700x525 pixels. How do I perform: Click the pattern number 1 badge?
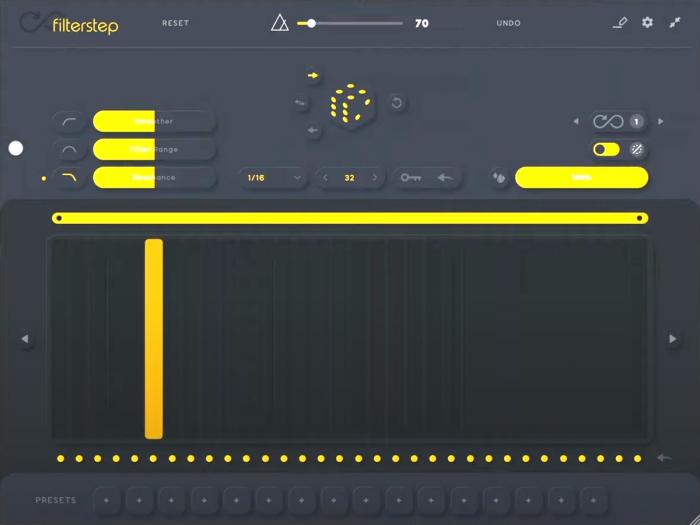[x=637, y=121]
